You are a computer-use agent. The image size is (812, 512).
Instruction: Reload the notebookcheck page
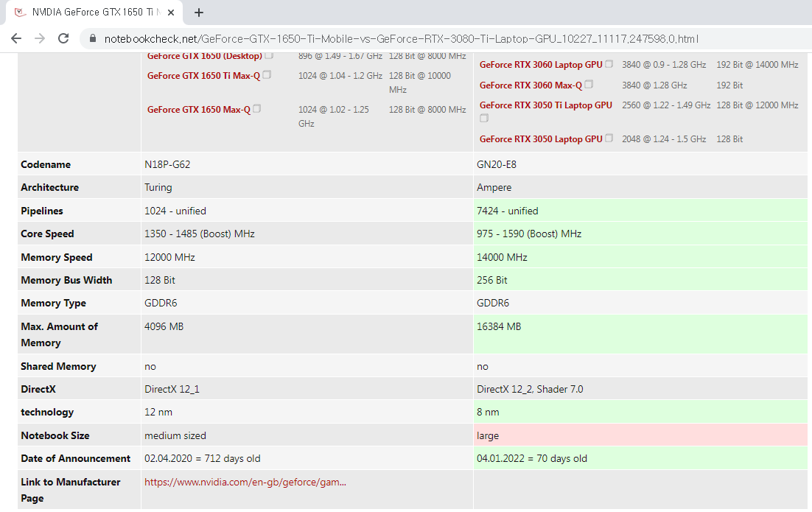[x=63, y=38]
